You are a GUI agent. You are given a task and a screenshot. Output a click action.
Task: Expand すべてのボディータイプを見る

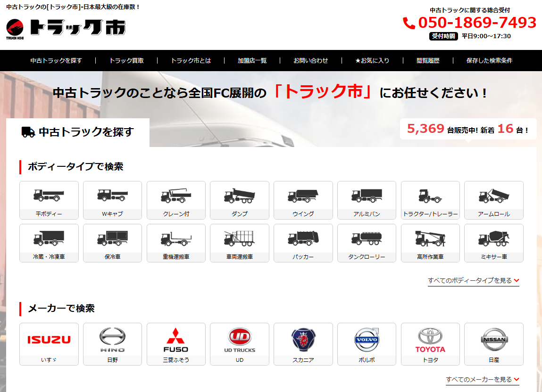[x=474, y=280]
